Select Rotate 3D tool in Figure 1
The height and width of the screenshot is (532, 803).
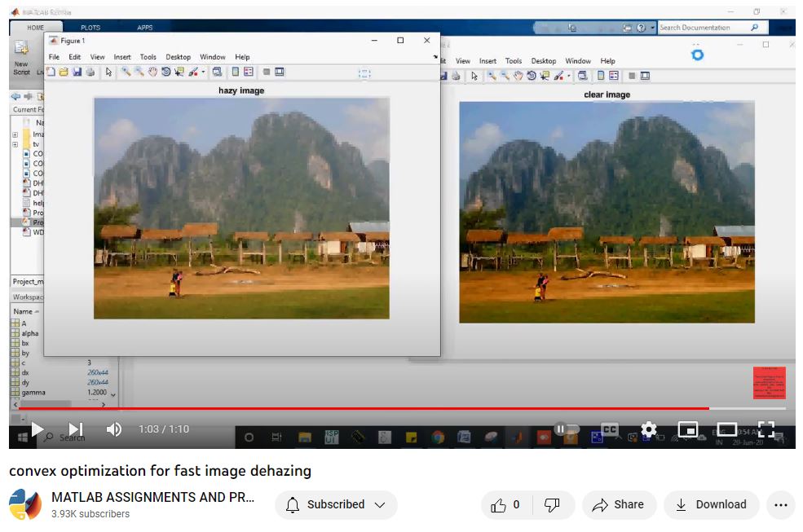pos(166,73)
